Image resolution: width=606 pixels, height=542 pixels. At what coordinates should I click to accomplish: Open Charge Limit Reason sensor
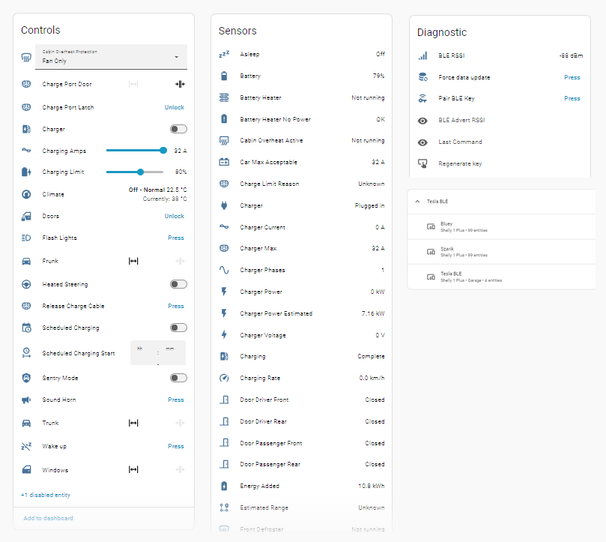(302, 184)
